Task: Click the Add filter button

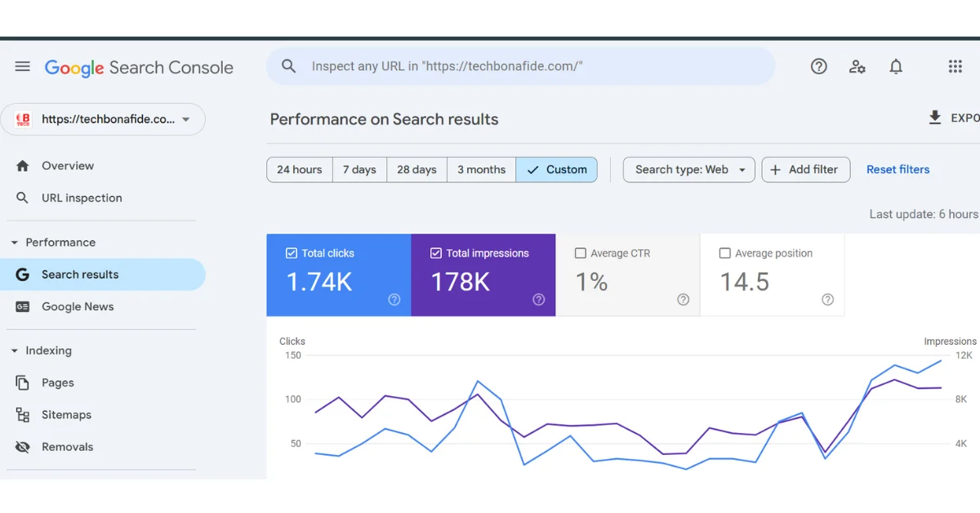Action: 806,170
